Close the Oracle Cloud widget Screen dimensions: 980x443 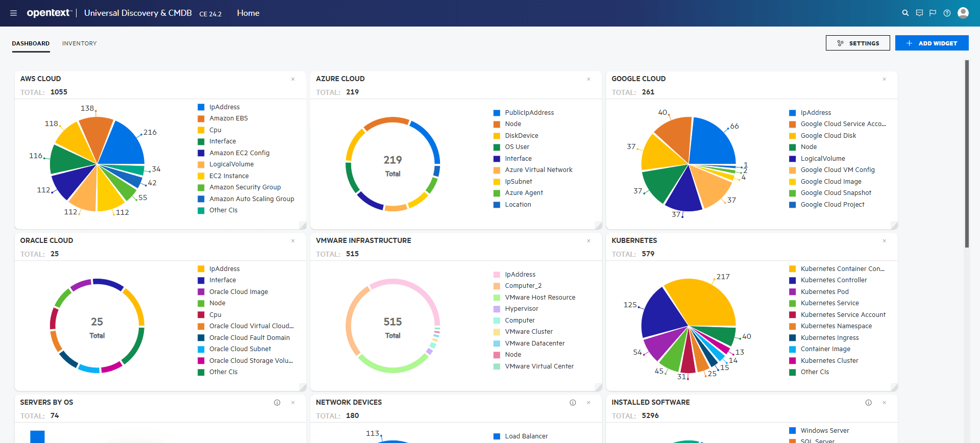(293, 241)
